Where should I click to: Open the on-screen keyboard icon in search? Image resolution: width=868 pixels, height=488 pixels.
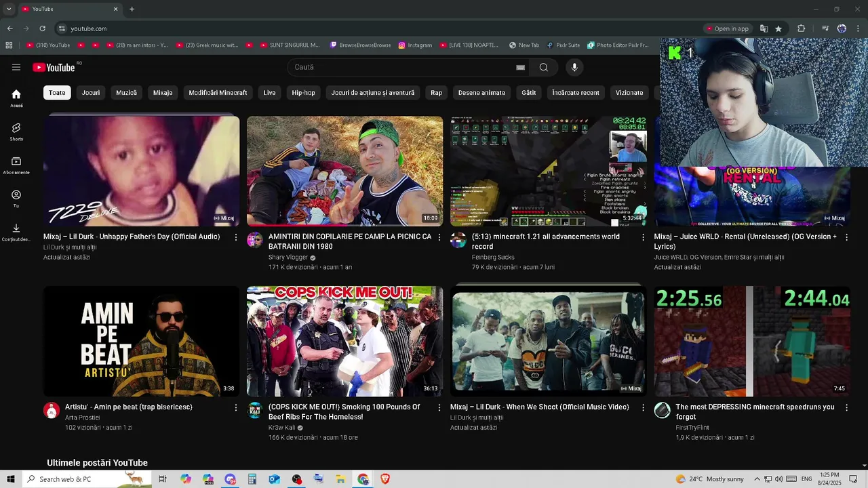[520, 67]
